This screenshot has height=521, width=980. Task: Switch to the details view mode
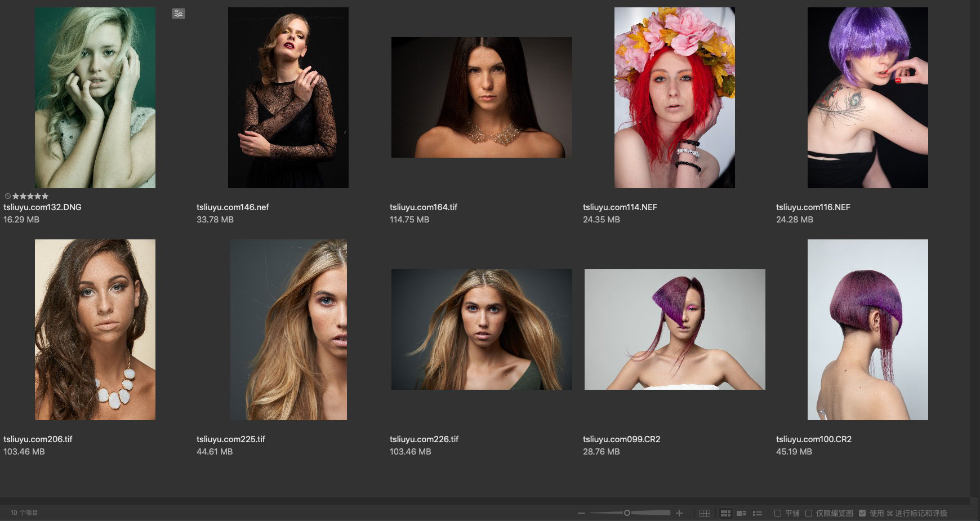[742, 513]
